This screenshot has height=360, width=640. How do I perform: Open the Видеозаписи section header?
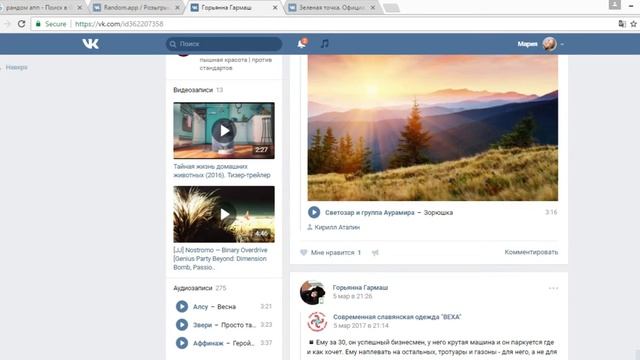point(193,90)
